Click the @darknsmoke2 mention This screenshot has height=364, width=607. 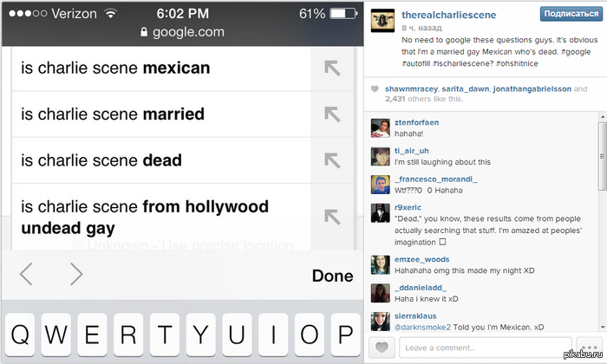pyautogui.click(x=422, y=328)
